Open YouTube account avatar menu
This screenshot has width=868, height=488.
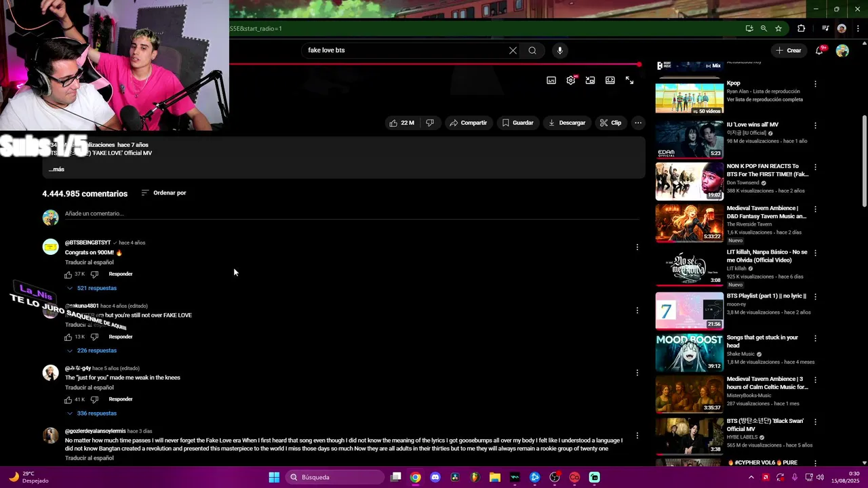point(842,51)
